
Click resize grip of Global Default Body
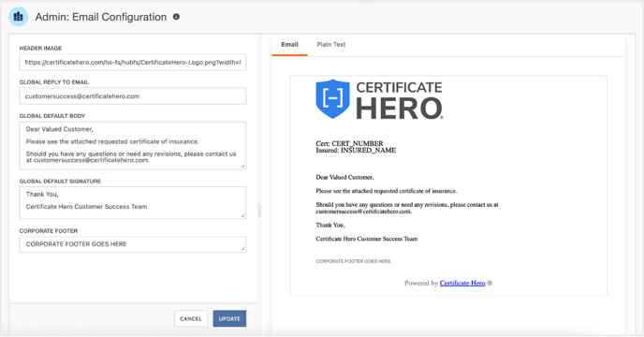click(x=242, y=166)
